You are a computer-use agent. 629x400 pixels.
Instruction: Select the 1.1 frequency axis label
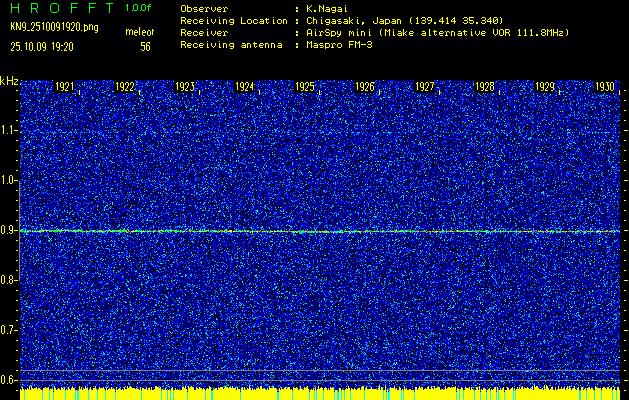pos(9,130)
